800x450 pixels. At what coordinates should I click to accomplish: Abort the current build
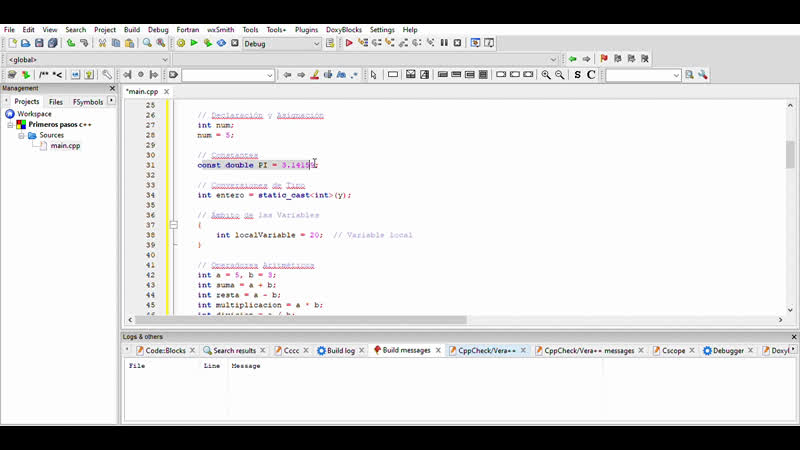(x=235, y=43)
